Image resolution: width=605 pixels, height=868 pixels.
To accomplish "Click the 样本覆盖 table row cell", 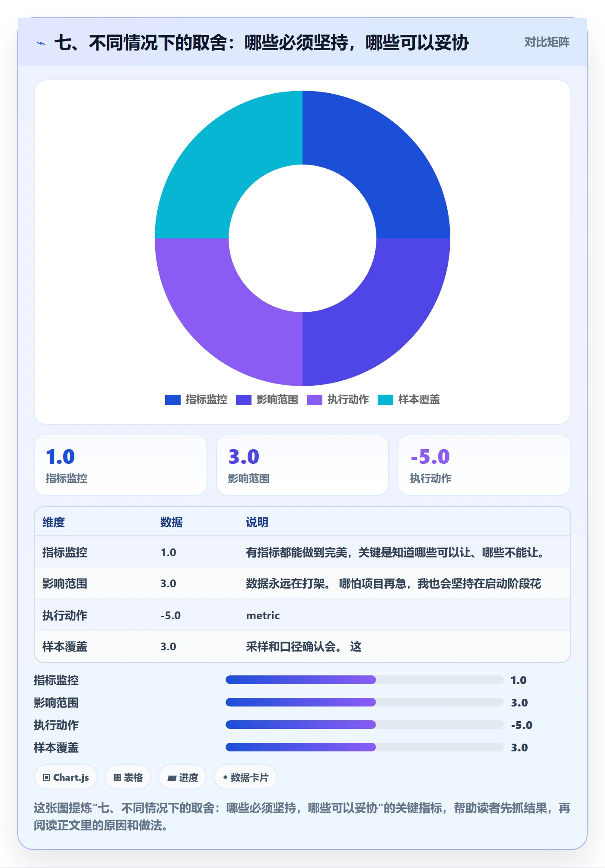I will pyautogui.click(x=65, y=646).
